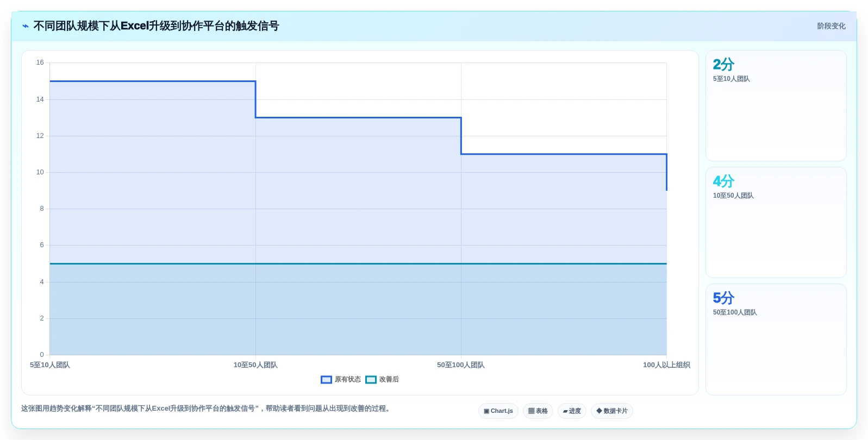Click the x-axis label 50至100人团队

pos(461,365)
